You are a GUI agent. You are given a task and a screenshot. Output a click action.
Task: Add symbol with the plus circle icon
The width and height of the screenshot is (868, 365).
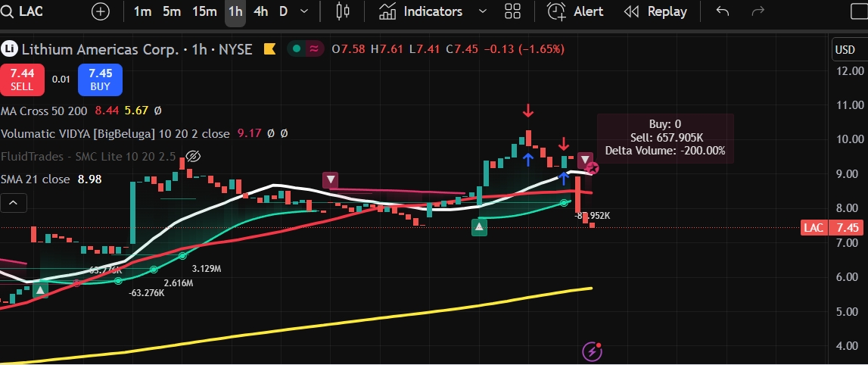pyautogui.click(x=100, y=11)
